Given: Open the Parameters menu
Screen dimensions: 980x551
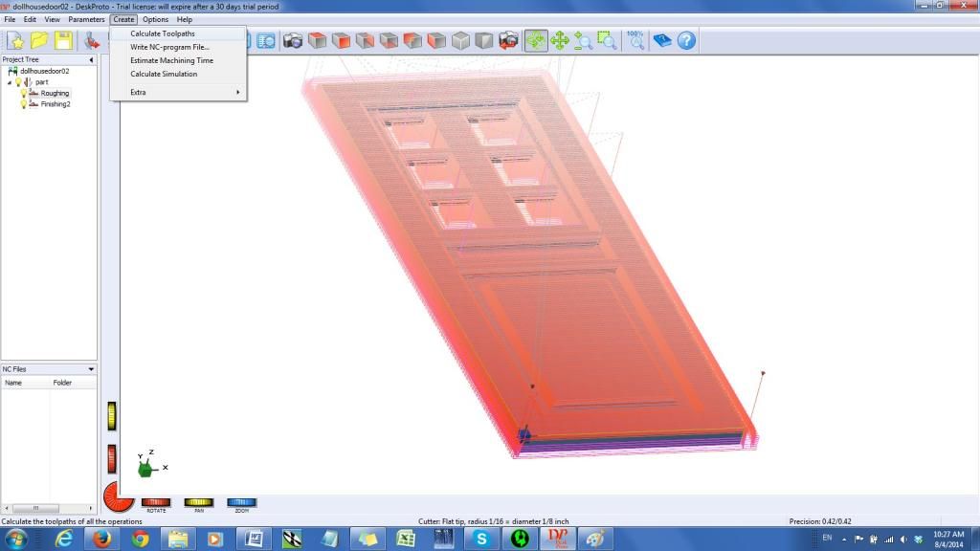Looking at the screenshot, I should pyautogui.click(x=86, y=19).
